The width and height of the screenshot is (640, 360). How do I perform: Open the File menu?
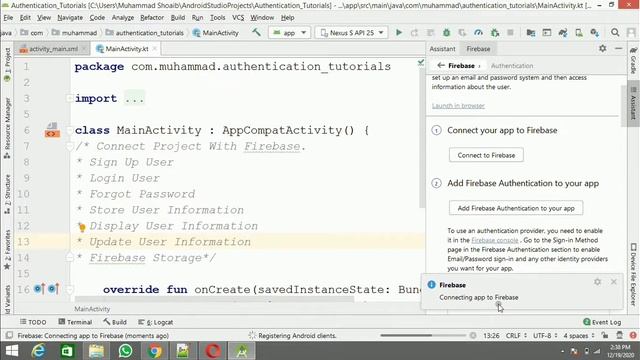[x=8, y=18]
